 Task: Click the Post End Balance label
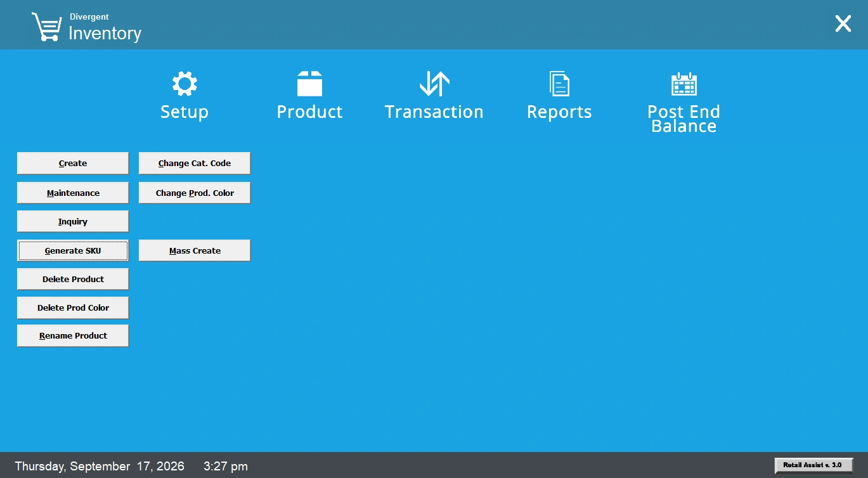tap(683, 119)
